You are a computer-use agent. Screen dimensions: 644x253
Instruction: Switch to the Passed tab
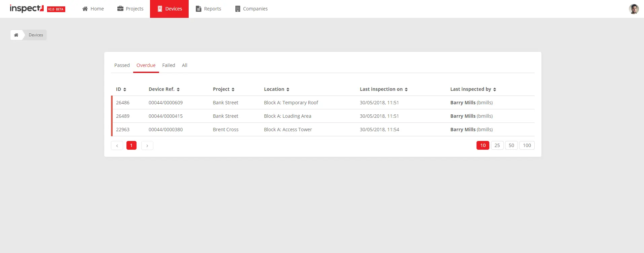(122, 65)
